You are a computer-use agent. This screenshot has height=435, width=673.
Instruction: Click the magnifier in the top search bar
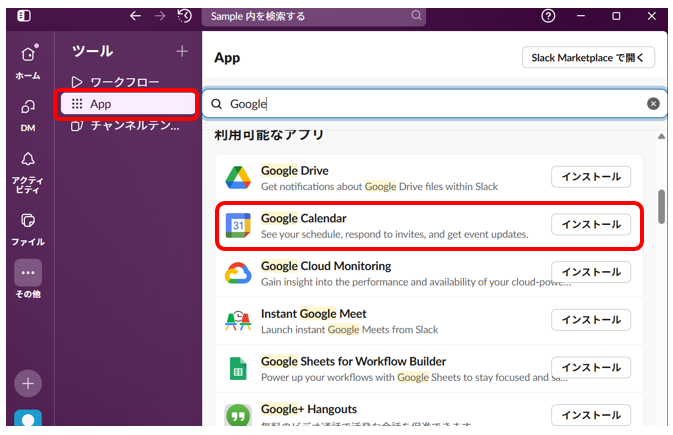click(x=416, y=15)
